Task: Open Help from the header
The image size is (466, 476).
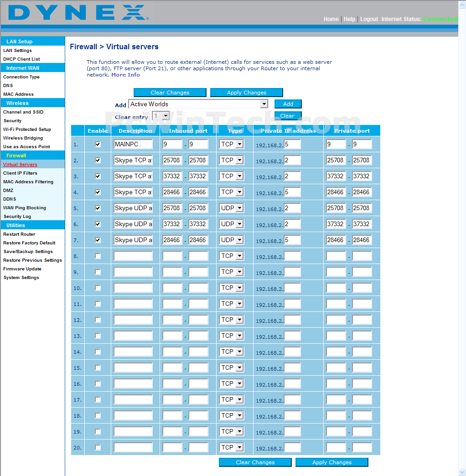Action: click(349, 19)
